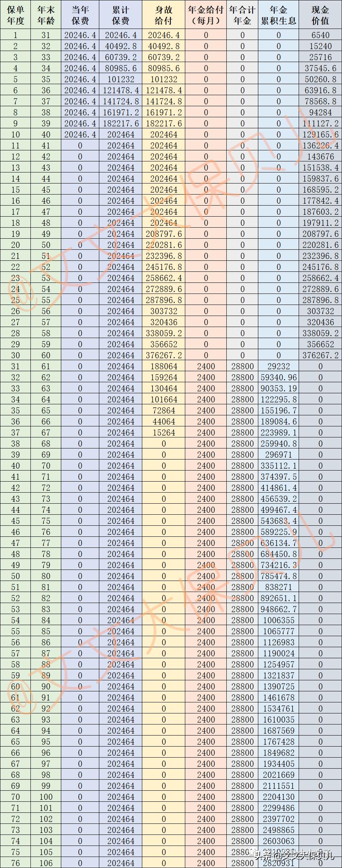Click the 累计保费 header cell

coord(121,15)
